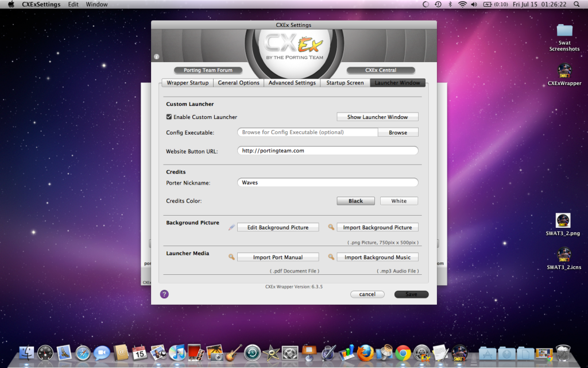Open System Preferences in the dock

[290, 353]
